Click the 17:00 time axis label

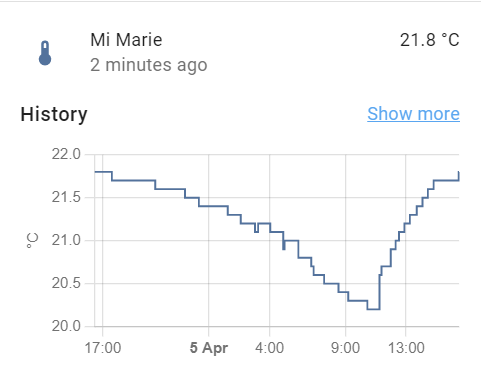tap(103, 348)
